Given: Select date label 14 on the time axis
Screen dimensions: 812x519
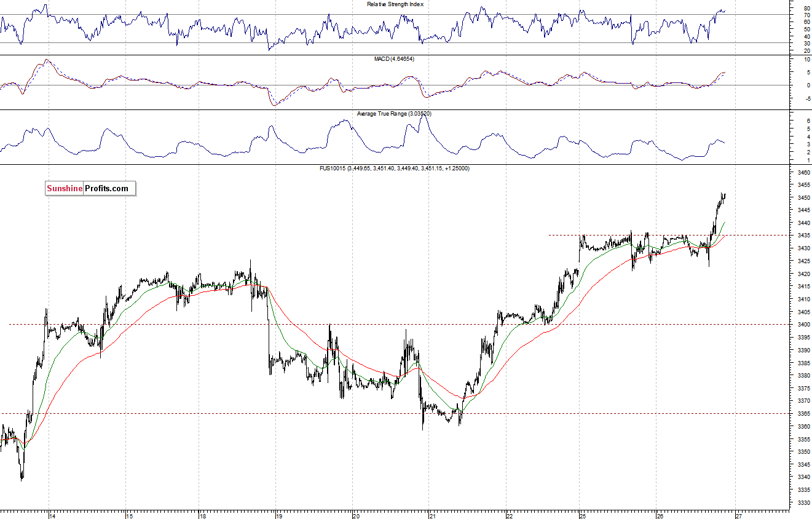Looking at the screenshot, I should (52, 515).
